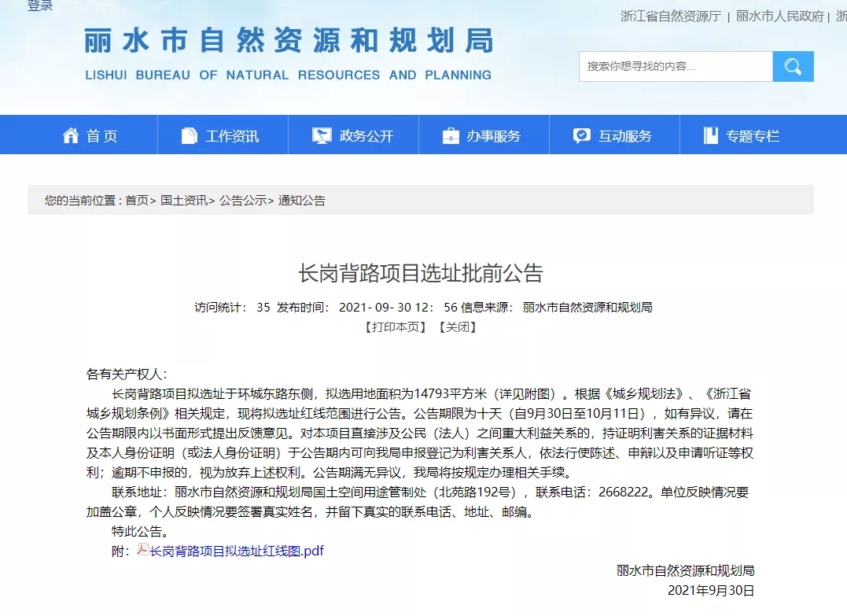The height and width of the screenshot is (616, 847).
Task: Click the signature date 2021年9月30日
Action: point(711,591)
